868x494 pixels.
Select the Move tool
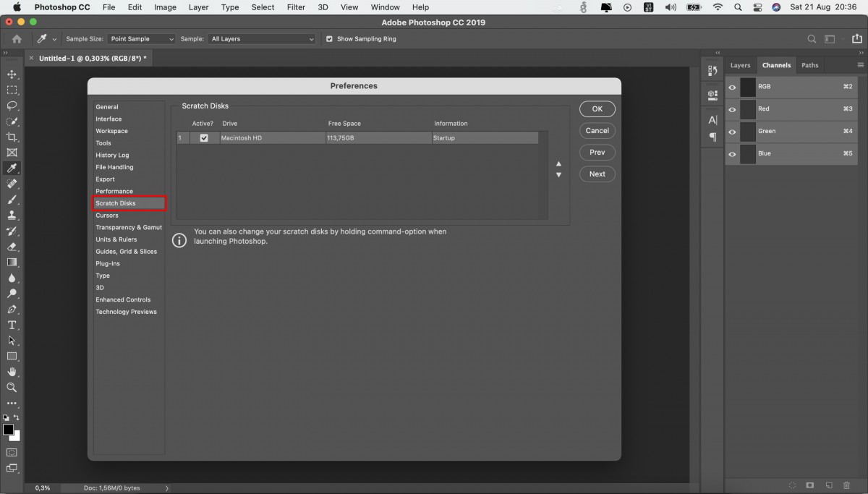(12, 74)
